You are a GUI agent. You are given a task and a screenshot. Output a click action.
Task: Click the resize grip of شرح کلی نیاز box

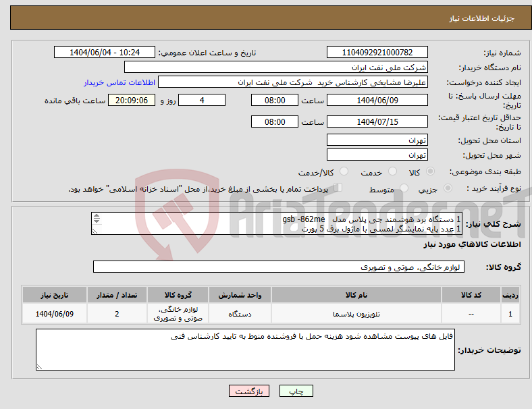tap(95, 231)
